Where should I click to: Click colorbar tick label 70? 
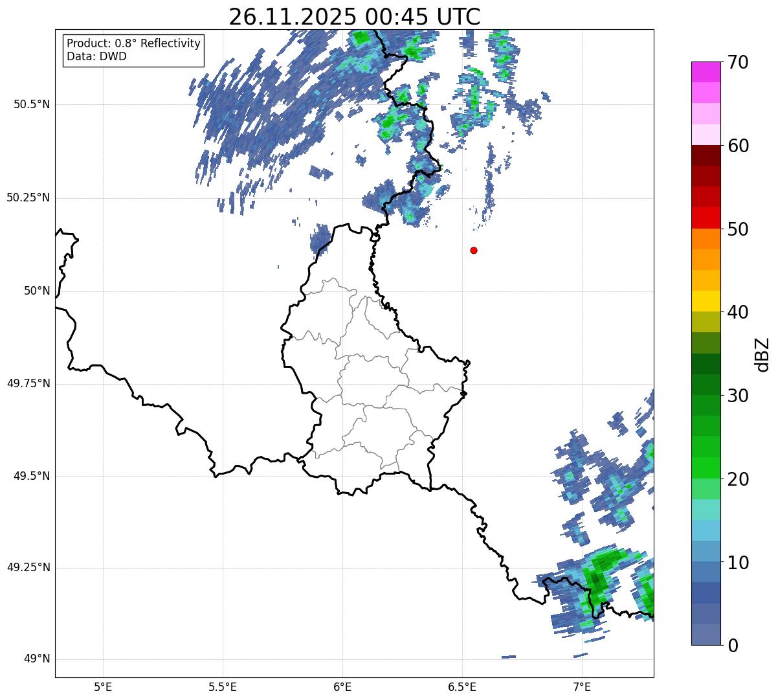pos(738,63)
